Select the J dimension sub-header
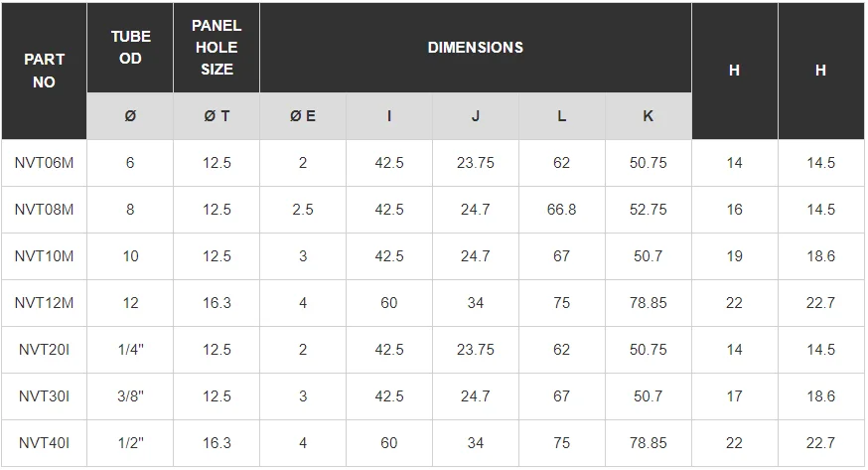The height and width of the screenshot is (470, 868). pyautogui.click(x=476, y=116)
